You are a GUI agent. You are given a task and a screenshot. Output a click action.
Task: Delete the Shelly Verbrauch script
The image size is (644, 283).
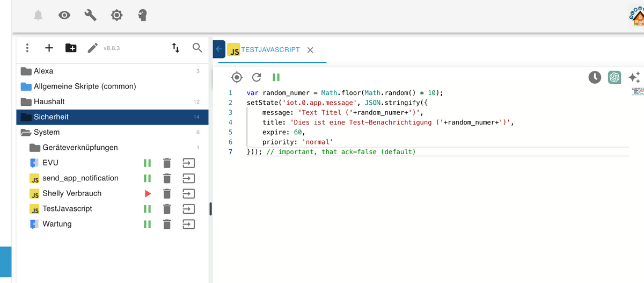click(x=167, y=193)
